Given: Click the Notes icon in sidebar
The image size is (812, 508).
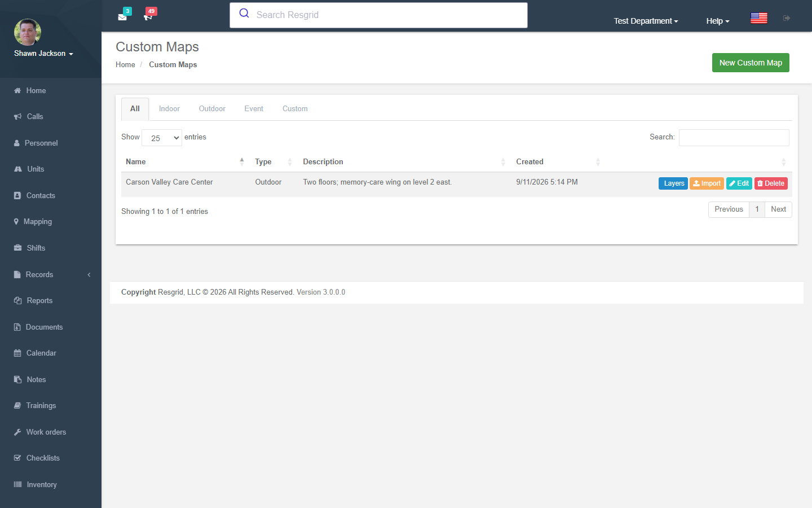Looking at the screenshot, I should click(x=17, y=380).
